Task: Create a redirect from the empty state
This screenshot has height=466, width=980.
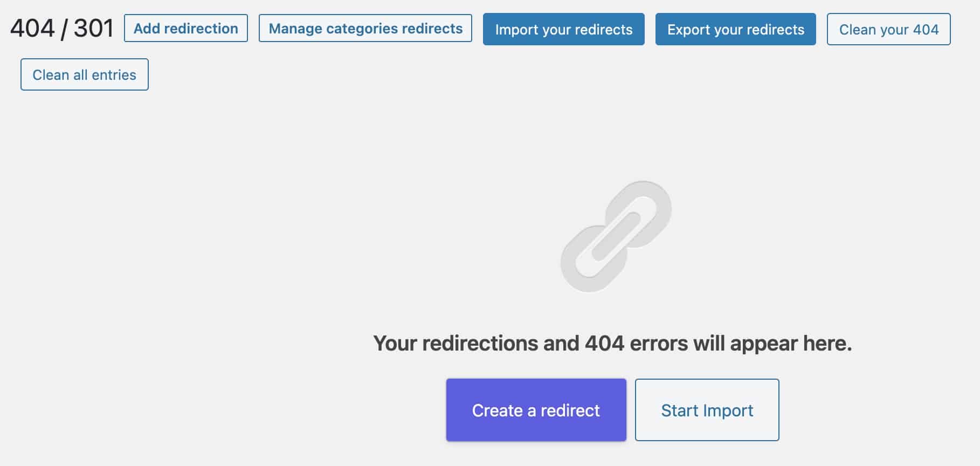Action: coord(536,410)
